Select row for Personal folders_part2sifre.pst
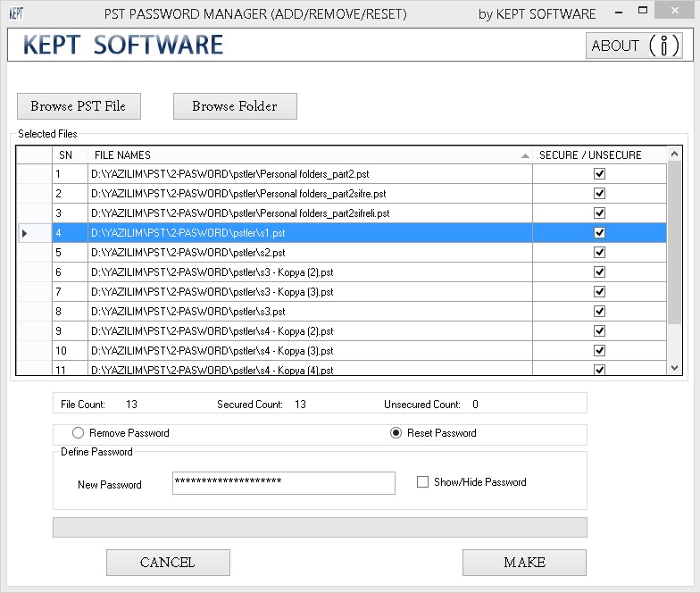This screenshot has height=593, width=700. click(311, 193)
